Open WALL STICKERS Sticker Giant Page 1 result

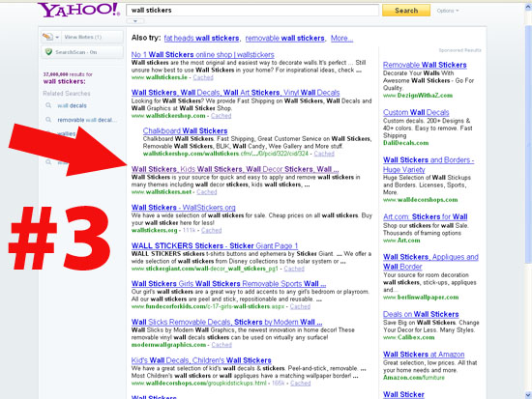[x=215, y=245]
